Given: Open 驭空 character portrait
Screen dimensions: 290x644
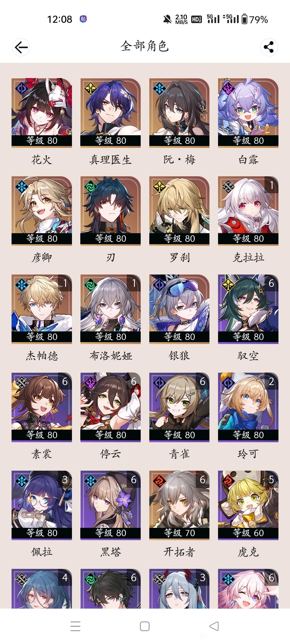Looking at the screenshot, I should [248, 309].
